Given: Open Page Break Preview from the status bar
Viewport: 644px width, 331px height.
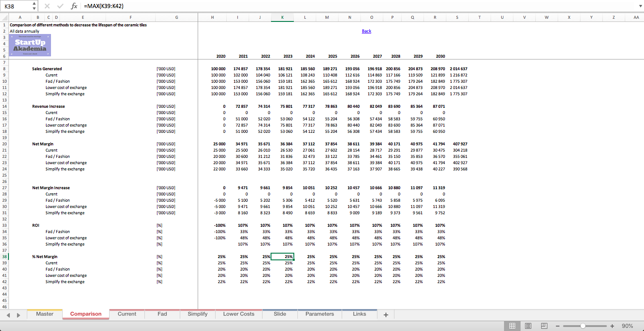Looking at the screenshot, I should pyautogui.click(x=544, y=326).
